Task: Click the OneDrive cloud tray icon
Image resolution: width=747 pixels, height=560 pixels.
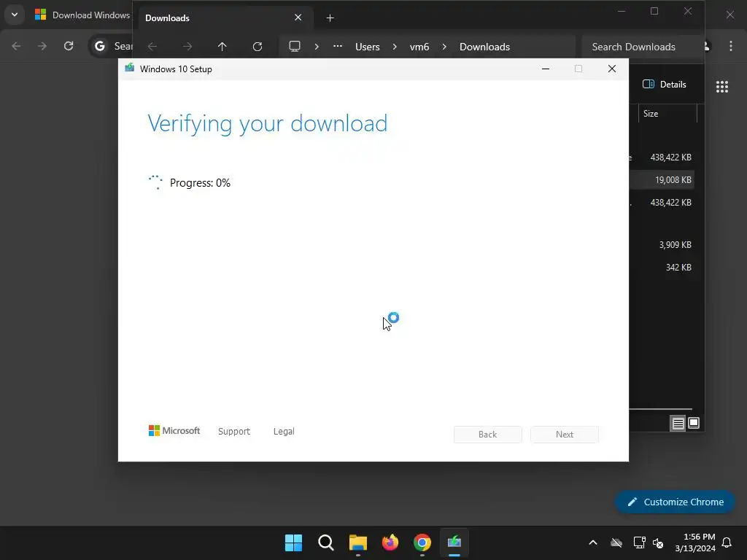Action: (616, 542)
